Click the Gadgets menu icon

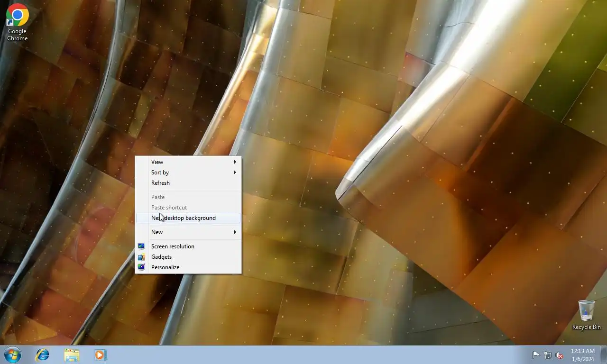[141, 257]
